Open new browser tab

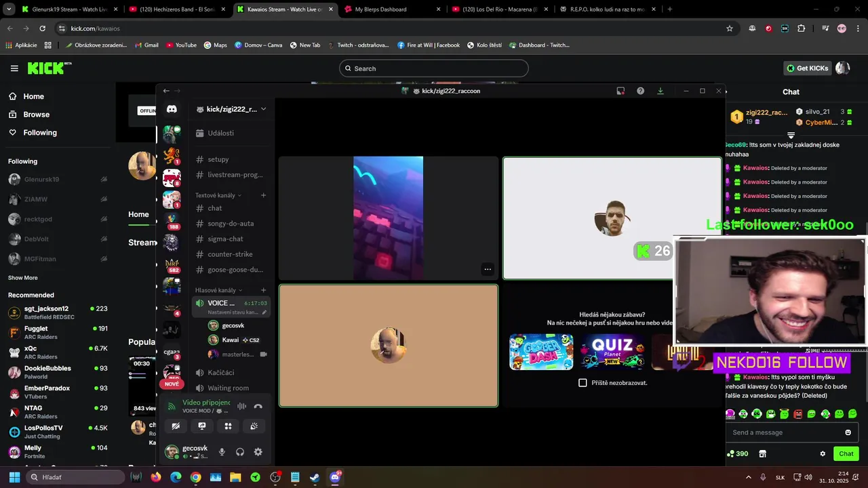click(x=669, y=9)
